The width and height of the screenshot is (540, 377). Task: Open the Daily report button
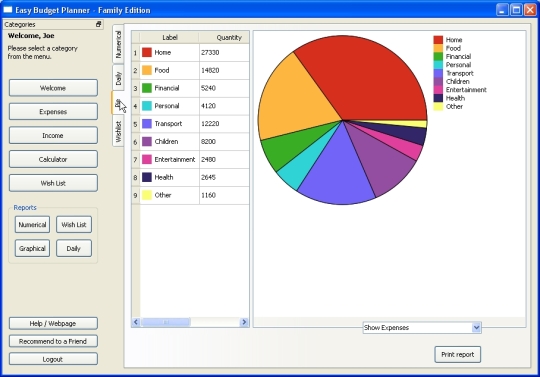(74, 248)
